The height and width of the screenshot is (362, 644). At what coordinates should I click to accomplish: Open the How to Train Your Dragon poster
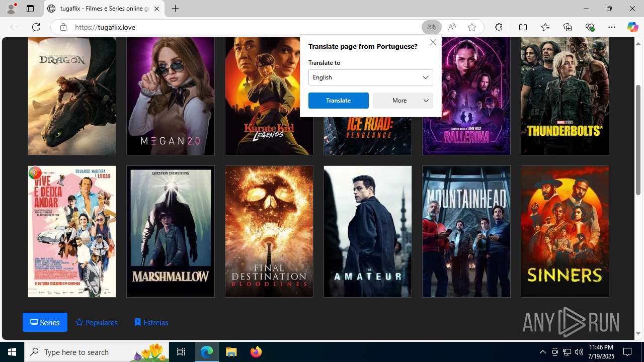(72, 96)
